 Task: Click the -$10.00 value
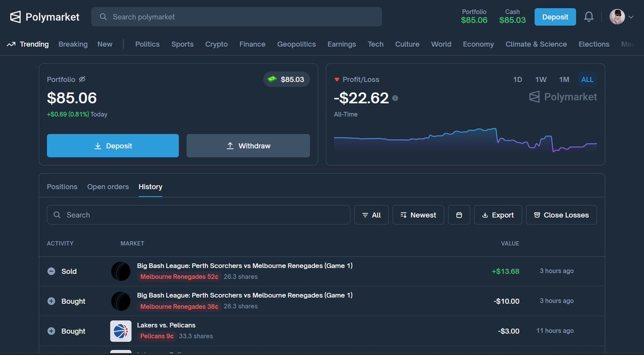(506, 301)
